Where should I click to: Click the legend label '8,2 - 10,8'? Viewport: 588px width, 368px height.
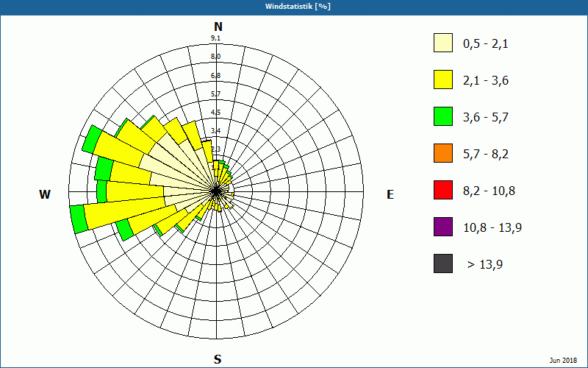(x=489, y=191)
